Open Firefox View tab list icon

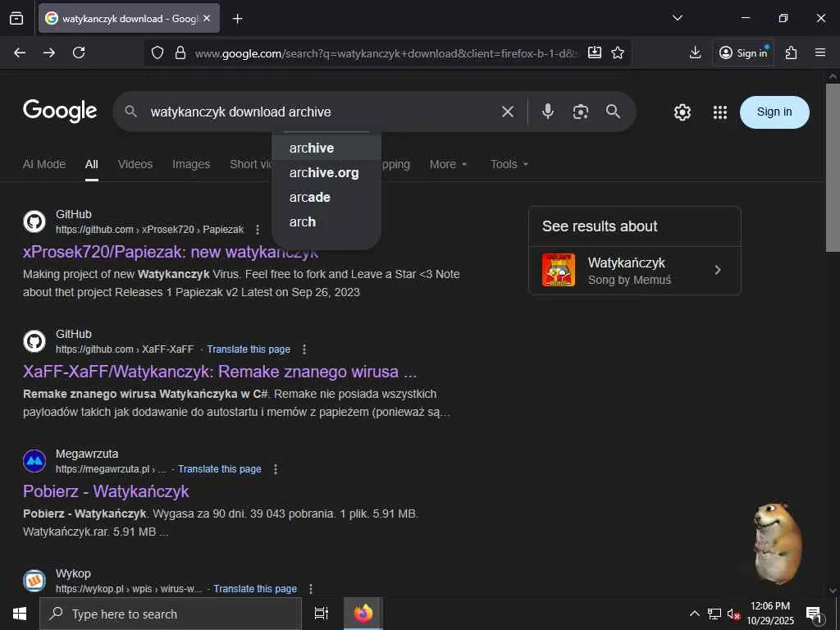[16, 18]
